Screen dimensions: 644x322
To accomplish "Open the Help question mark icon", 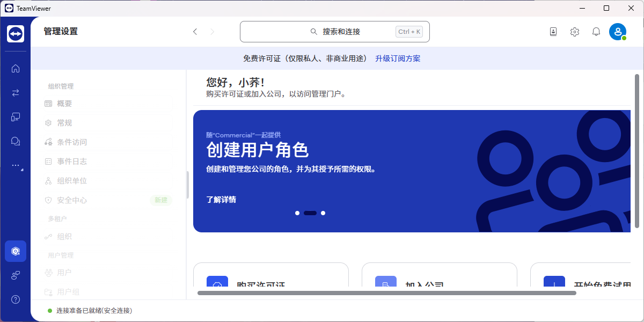I will click(x=16, y=299).
